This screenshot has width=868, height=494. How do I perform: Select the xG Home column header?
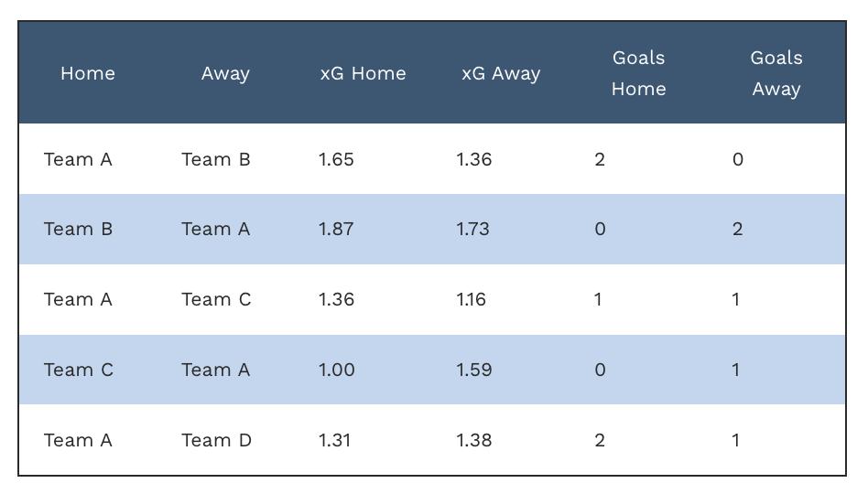(363, 73)
